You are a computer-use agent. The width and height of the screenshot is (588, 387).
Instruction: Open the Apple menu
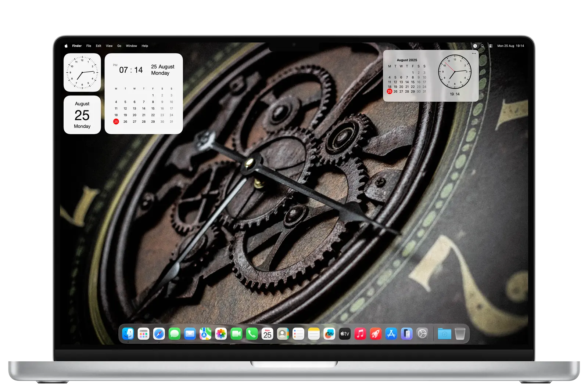[66, 46]
